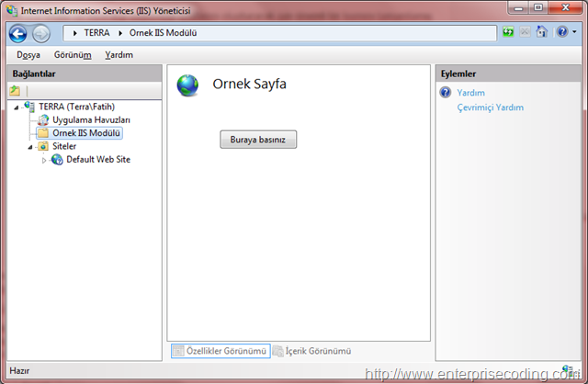Click the Bağlantılar panel header
588x384 pixels.
[85, 73]
